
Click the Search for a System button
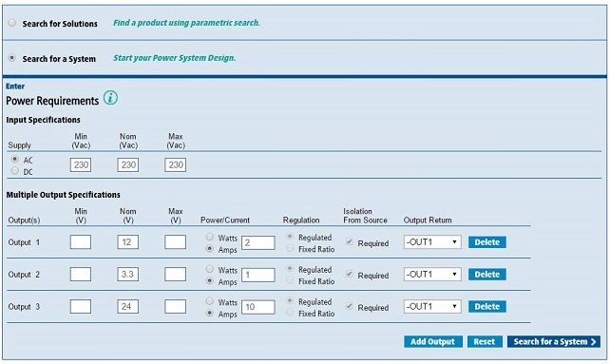554,342
